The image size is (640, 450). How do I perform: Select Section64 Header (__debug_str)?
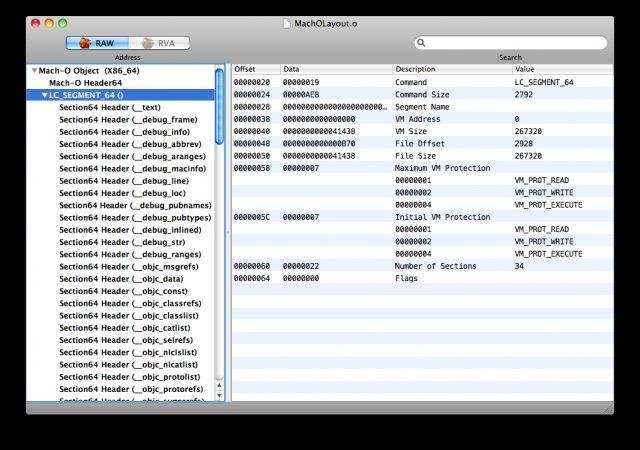tap(122, 242)
